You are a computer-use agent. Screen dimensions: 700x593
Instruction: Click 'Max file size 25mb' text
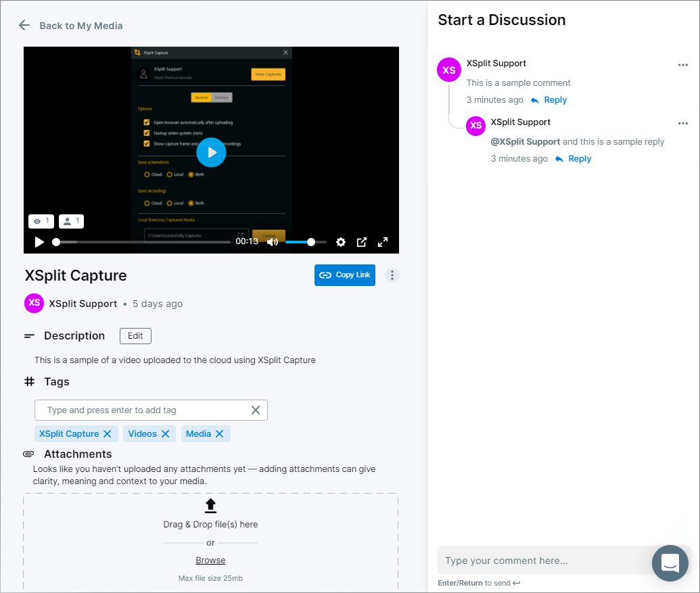pos(210,578)
